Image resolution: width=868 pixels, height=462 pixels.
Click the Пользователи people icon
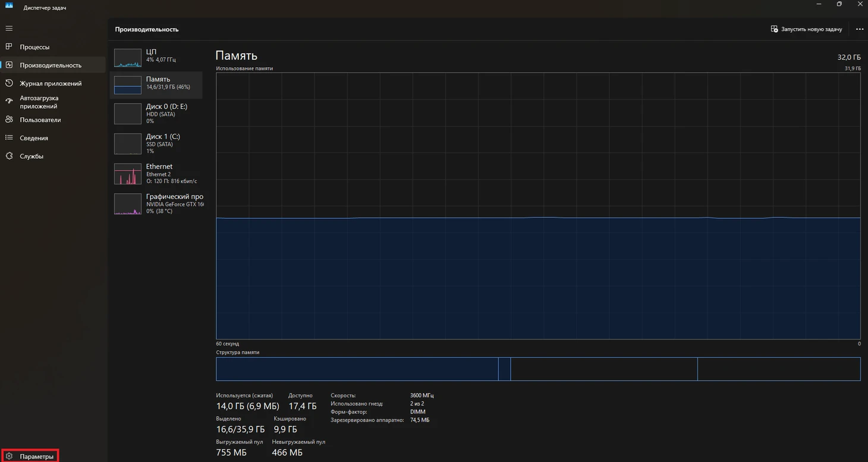[9, 120]
